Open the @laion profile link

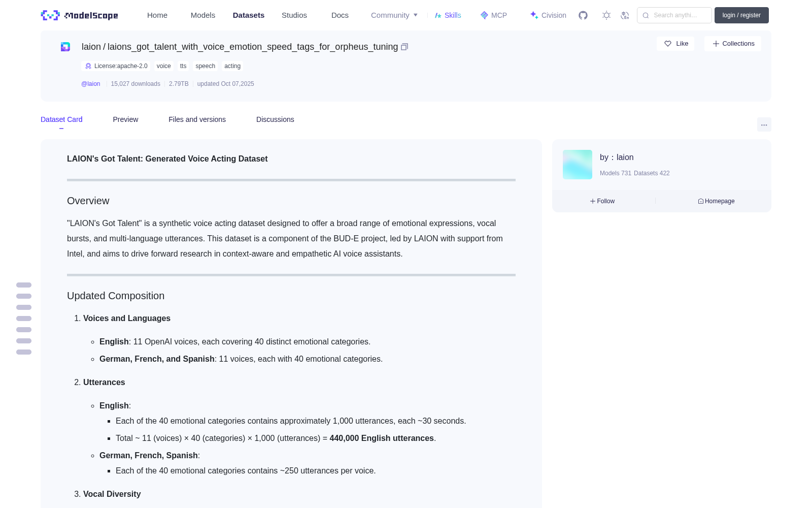click(91, 84)
